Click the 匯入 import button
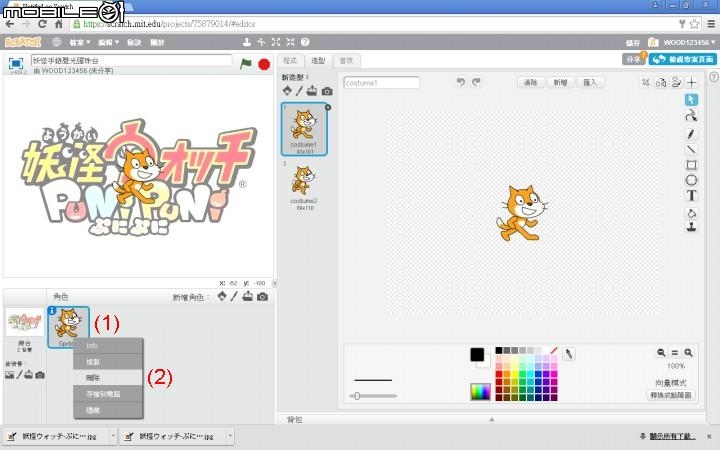This screenshot has height=450, width=720. tap(590, 83)
